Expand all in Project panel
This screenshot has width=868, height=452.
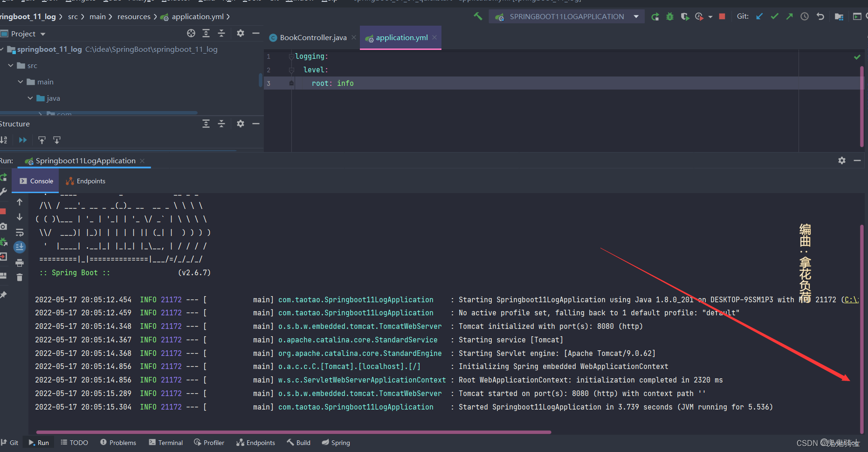(x=206, y=33)
